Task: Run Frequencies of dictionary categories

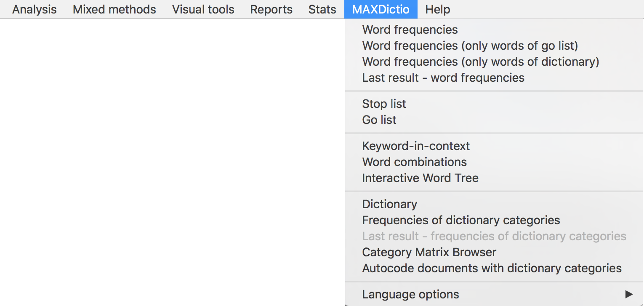Action: [x=494, y=220]
